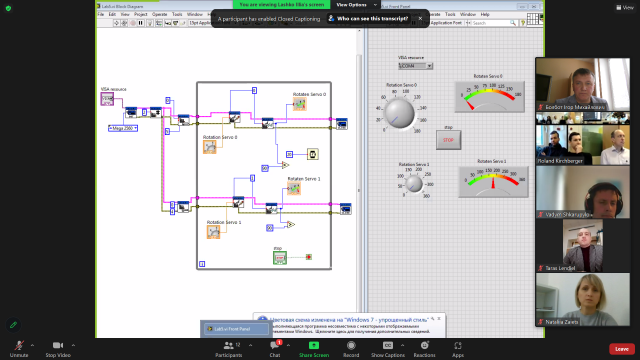This screenshot has height=360, width=640.
Task: Open the Participants panel
Action: tap(229, 349)
